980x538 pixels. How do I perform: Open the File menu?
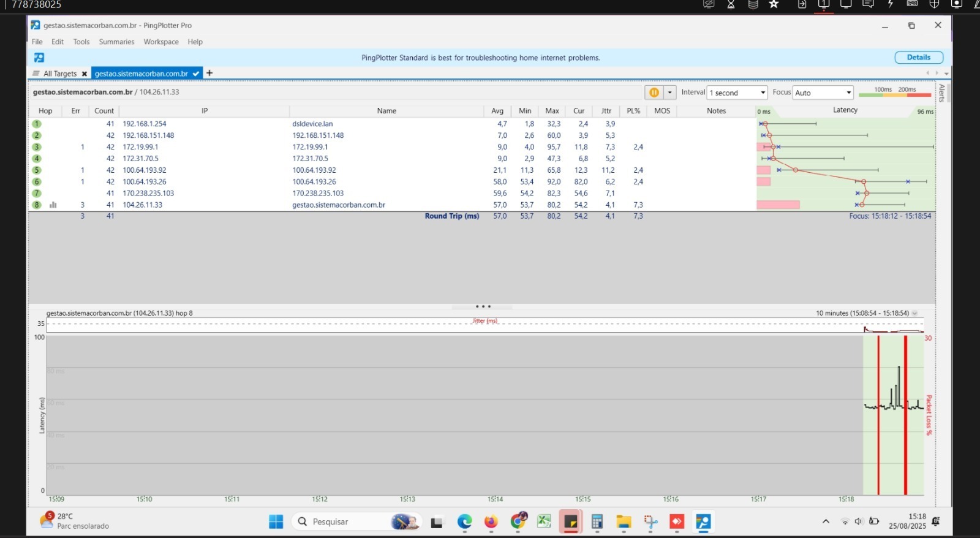coord(37,42)
